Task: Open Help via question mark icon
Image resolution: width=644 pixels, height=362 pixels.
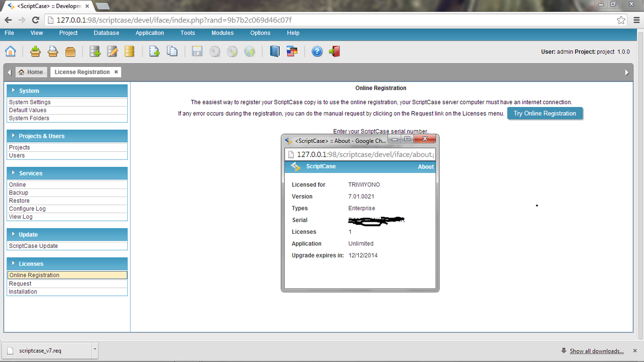Action: coord(317,51)
